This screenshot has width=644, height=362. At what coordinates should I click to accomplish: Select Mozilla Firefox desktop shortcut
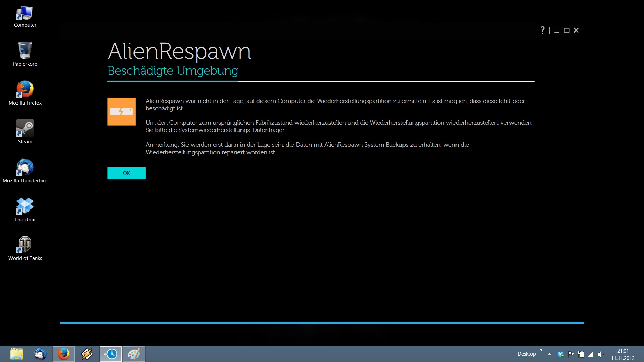tap(25, 93)
